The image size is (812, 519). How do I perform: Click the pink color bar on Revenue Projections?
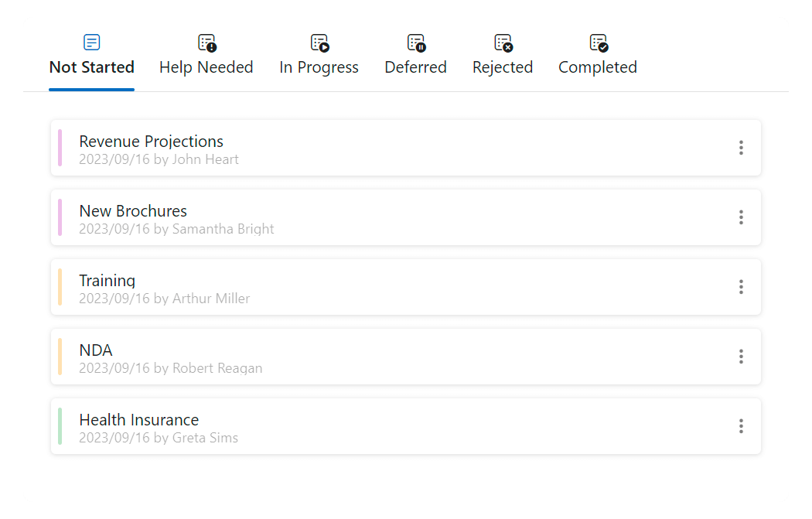click(x=60, y=148)
